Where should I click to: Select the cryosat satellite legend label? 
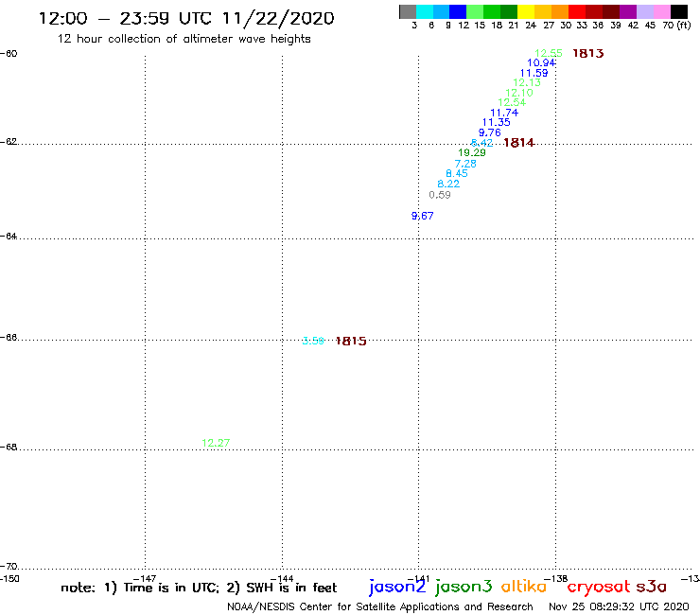click(x=599, y=587)
